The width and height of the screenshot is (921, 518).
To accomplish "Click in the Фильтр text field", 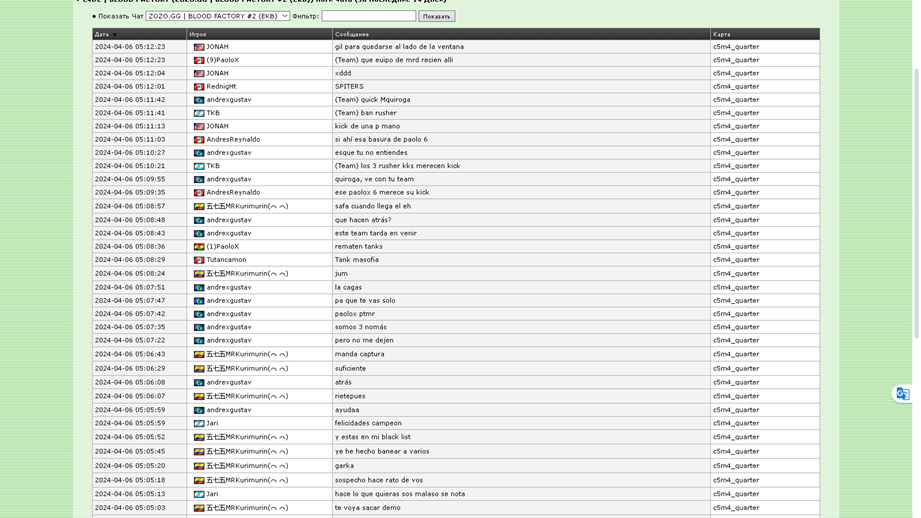I will tap(368, 16).
